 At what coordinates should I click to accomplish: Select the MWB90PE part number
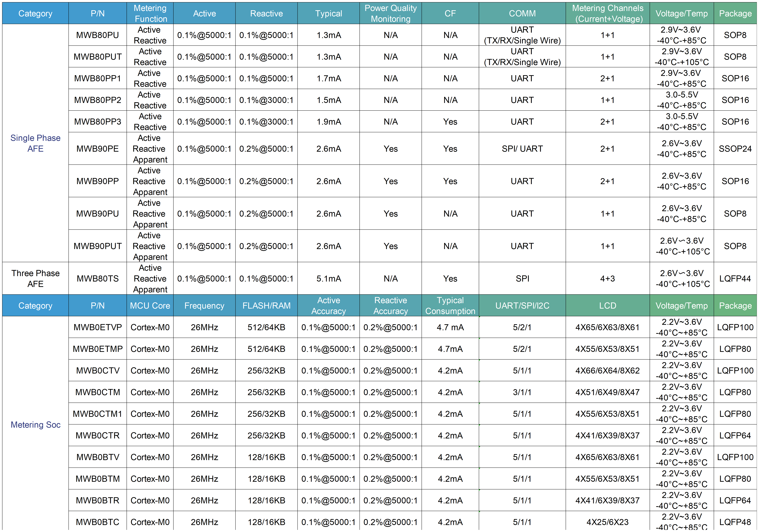98,149
